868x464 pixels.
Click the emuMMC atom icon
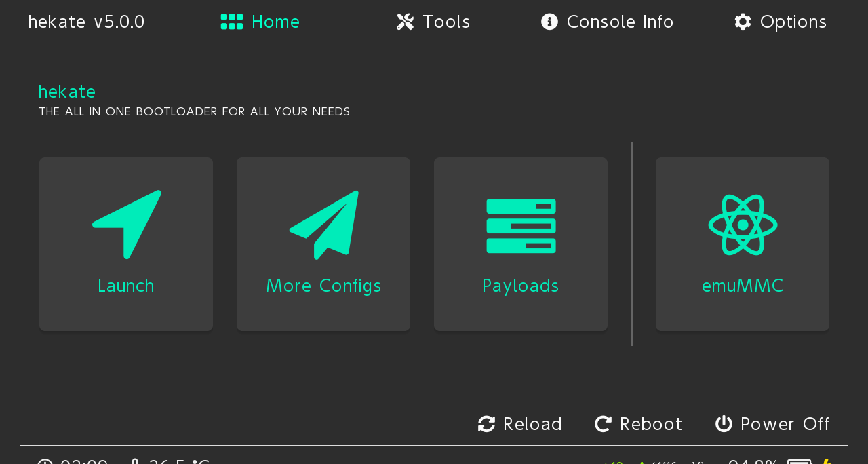[743, 225]
